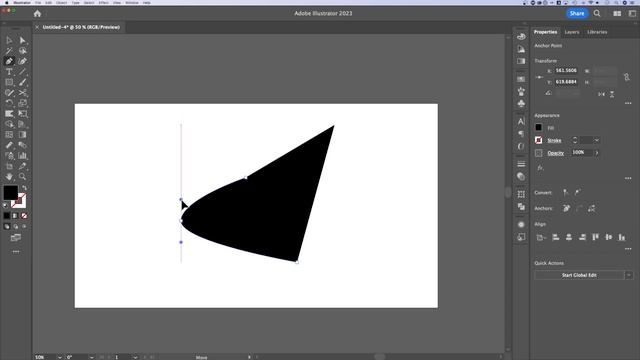Click vertical align bottom icon
640x360 pixels.
coord(622,237)
